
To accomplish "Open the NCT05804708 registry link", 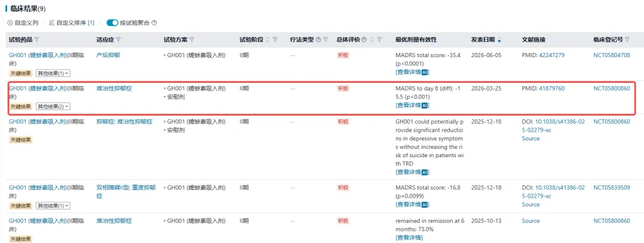I will coord(612,55).
